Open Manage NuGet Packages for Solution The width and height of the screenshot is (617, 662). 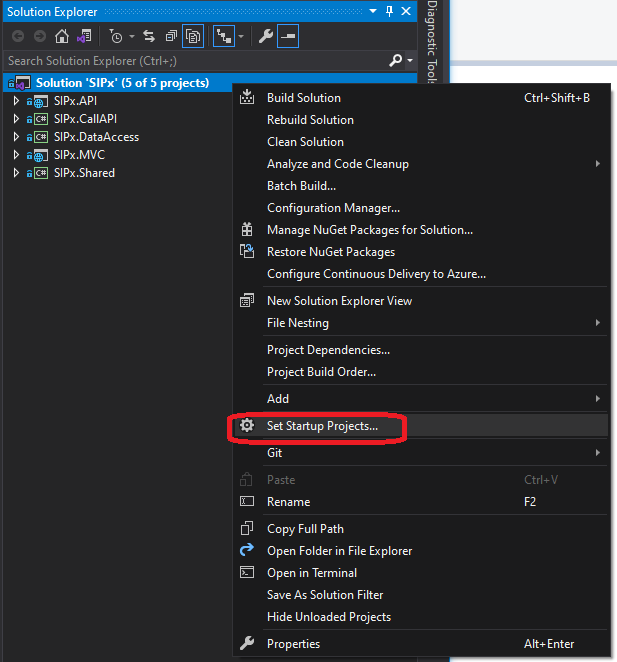tap(421, 230)
